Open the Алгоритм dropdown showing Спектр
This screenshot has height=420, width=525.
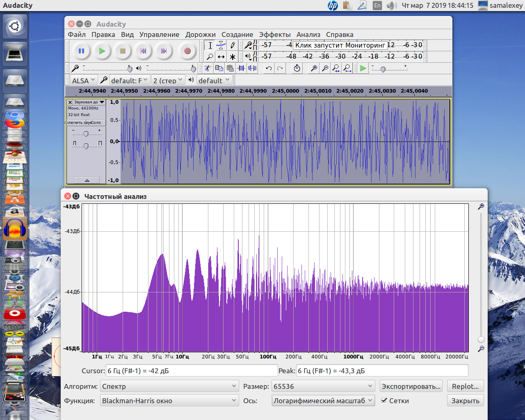click(169, 386)
